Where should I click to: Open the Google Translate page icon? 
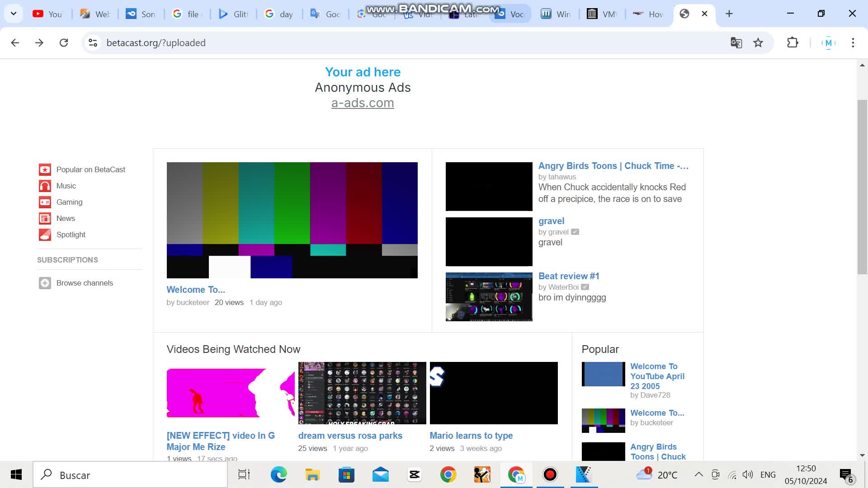[x=736, y=42]
